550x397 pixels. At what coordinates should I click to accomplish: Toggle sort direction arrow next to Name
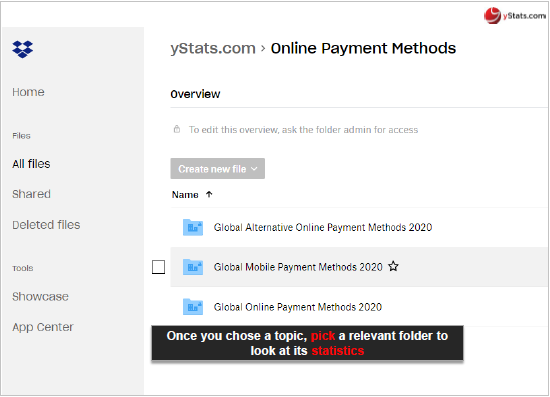coord(209,194)
